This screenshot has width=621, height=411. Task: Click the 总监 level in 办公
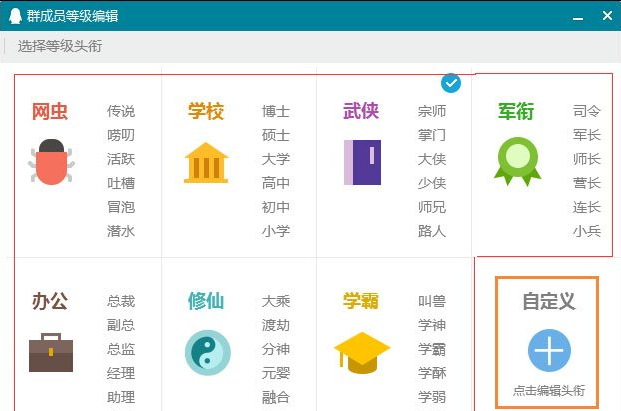[x=121, y=349]
